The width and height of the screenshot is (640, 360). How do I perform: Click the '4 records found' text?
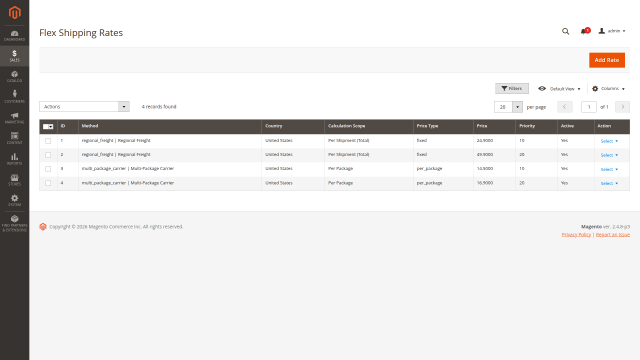159,107
